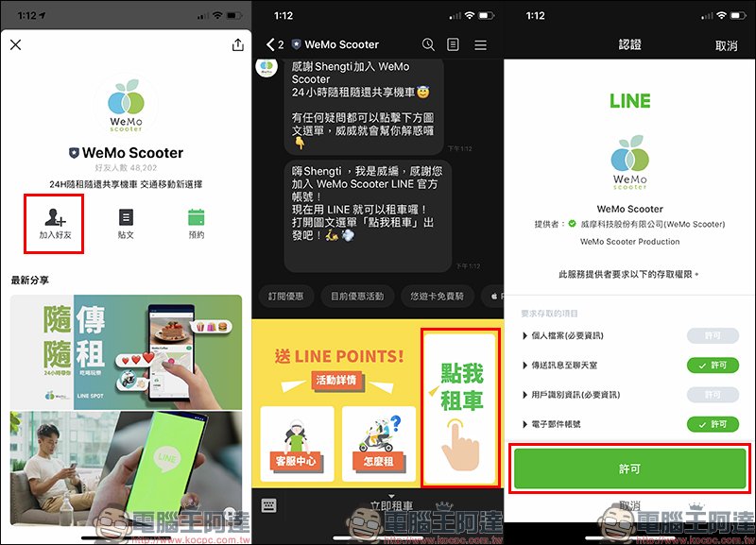
Task: Close the WeMo Scooter profile page
Action: click(x=15, y=44)
